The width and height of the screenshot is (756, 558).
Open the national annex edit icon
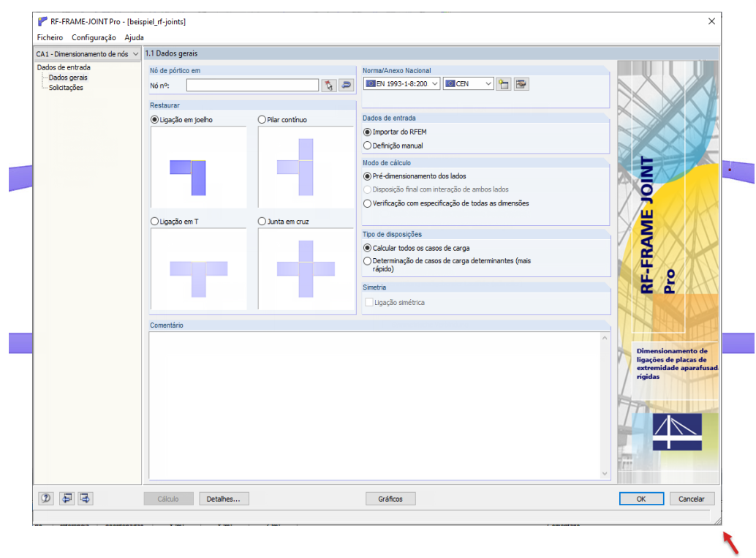point(521,84)
